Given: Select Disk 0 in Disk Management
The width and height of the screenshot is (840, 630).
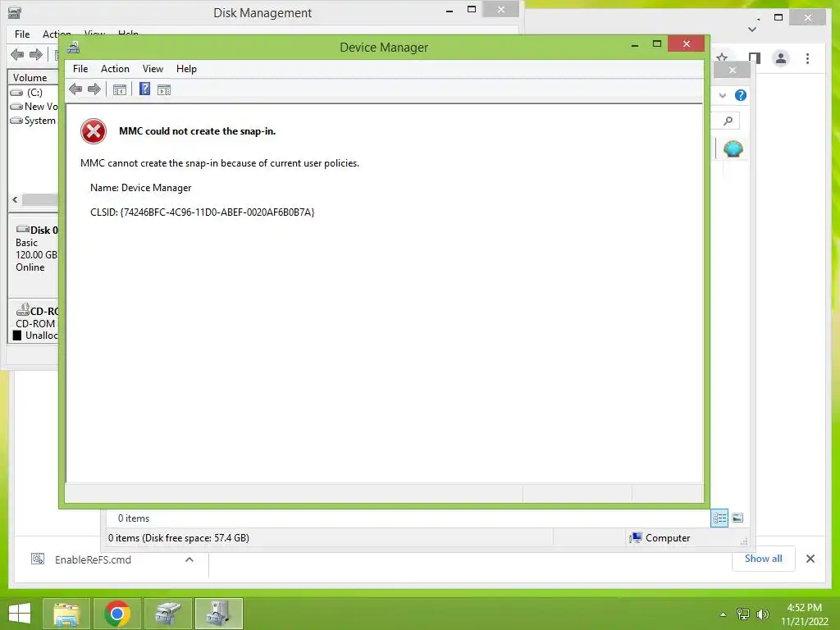Looking at the screenshot, I should point(36,230).
